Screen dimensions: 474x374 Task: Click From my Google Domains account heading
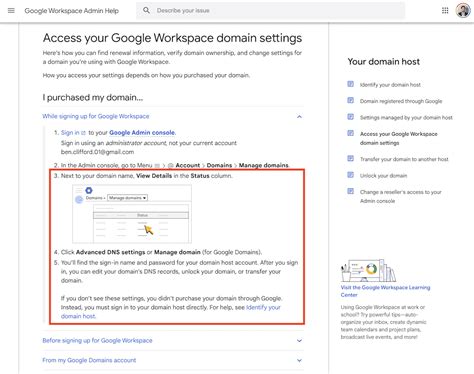coord(89,360)
